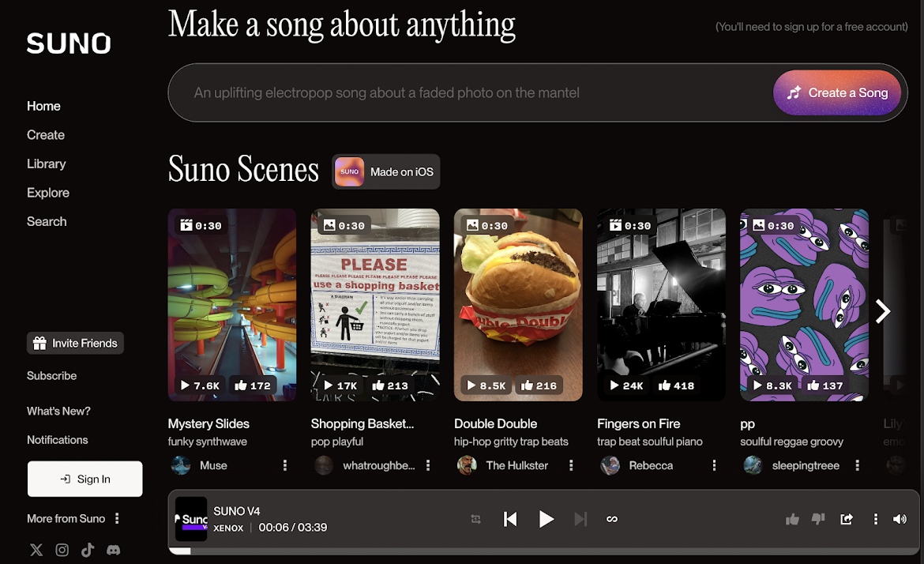The width and height of the screenshot is (924, 564).
Task: Click like count 213 on Shopping Basket
Action: click(390, 386)
